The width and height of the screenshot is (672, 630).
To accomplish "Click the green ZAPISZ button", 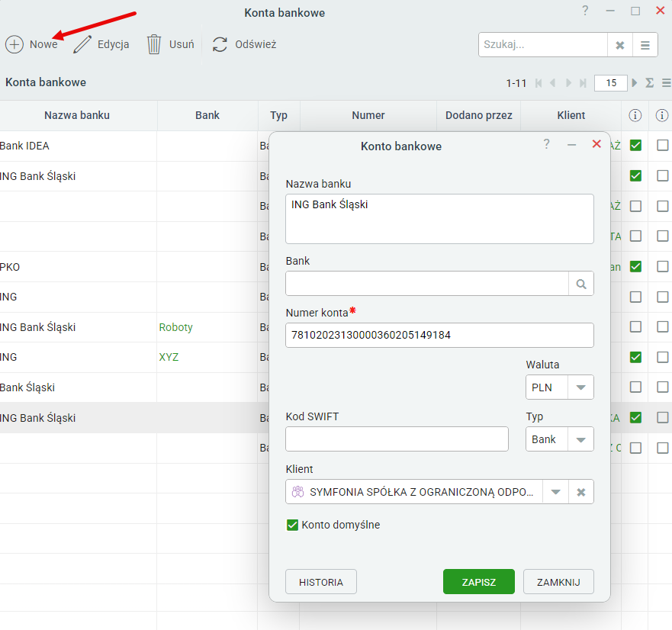I will click(x=479, y=582).
